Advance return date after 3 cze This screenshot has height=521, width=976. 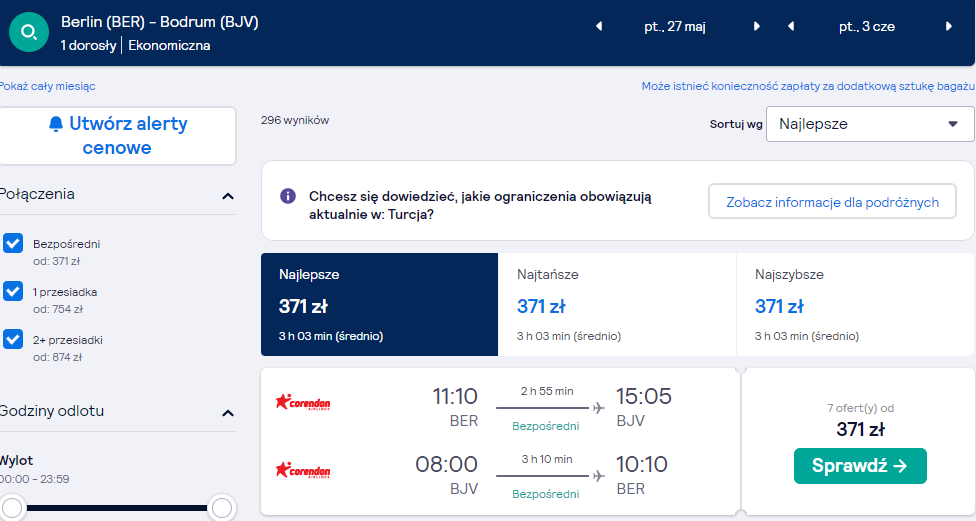[949, 26]
